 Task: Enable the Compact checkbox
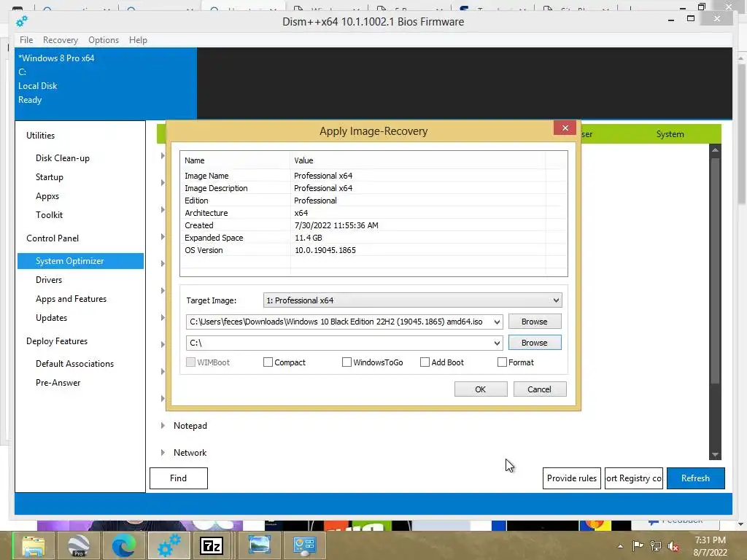click(x=268, y=362)
